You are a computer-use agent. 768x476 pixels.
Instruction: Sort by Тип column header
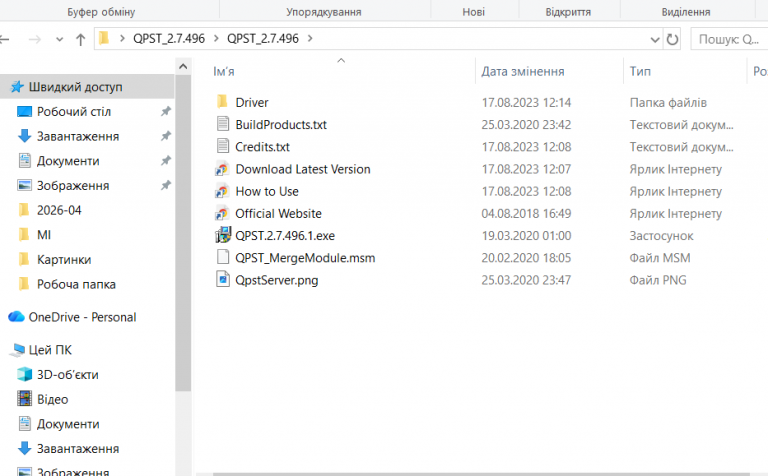point(640,71)
